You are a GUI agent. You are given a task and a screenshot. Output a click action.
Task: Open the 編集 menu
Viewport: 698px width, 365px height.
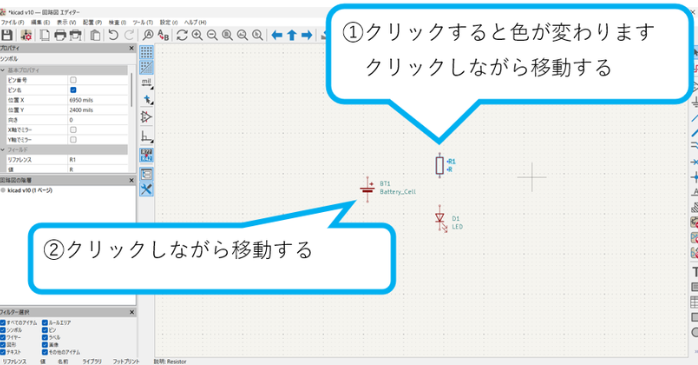click(40, 22)
